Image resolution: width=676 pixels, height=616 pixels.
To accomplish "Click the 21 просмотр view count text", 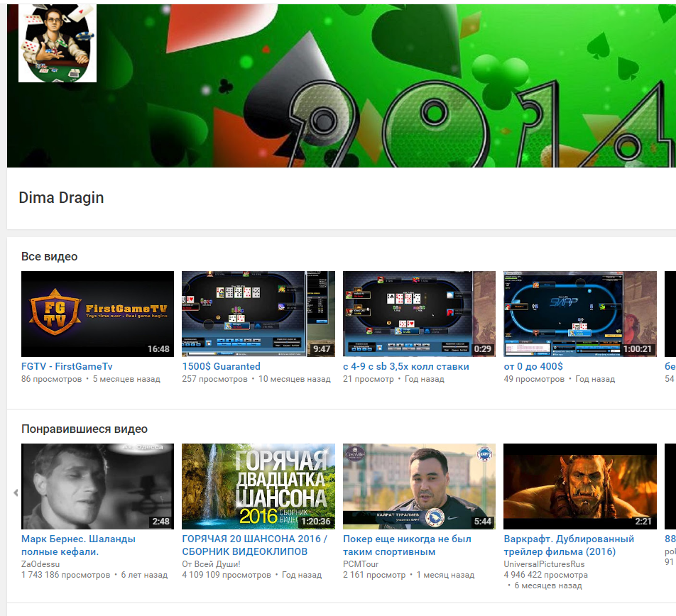I will [368, 379].
